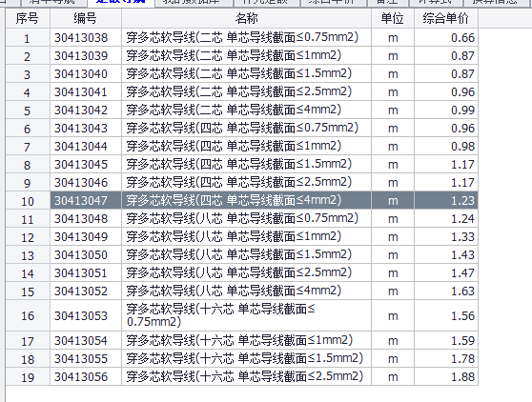Select code cell 30413043

[86, 128]
